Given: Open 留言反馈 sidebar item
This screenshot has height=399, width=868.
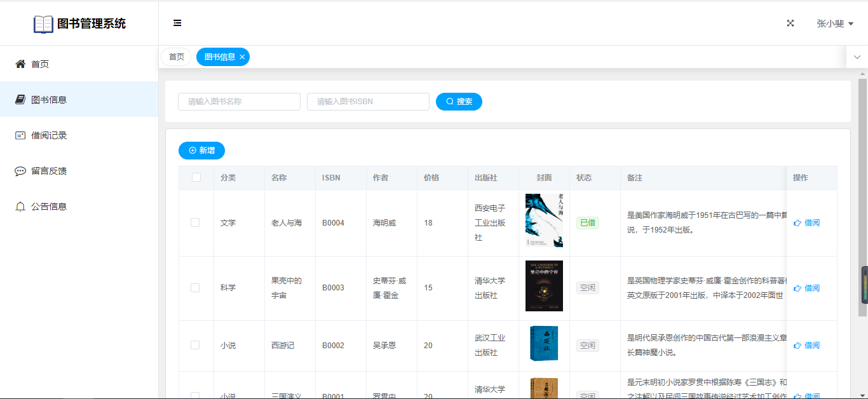Looking at the screenshot, I should tap(49, 171).
